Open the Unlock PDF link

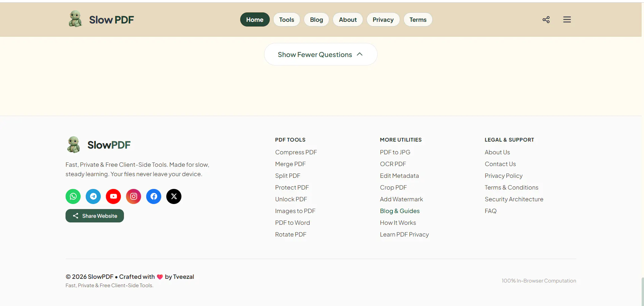291,199
